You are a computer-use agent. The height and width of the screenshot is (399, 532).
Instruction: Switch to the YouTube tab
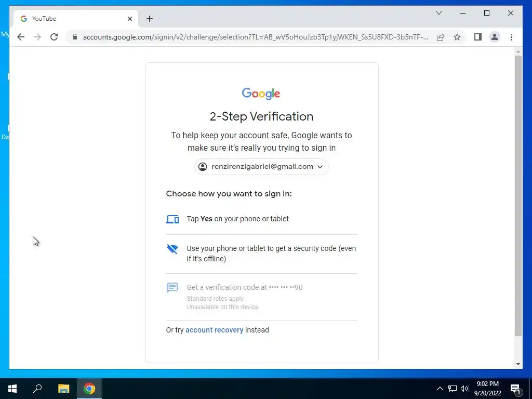76,19
